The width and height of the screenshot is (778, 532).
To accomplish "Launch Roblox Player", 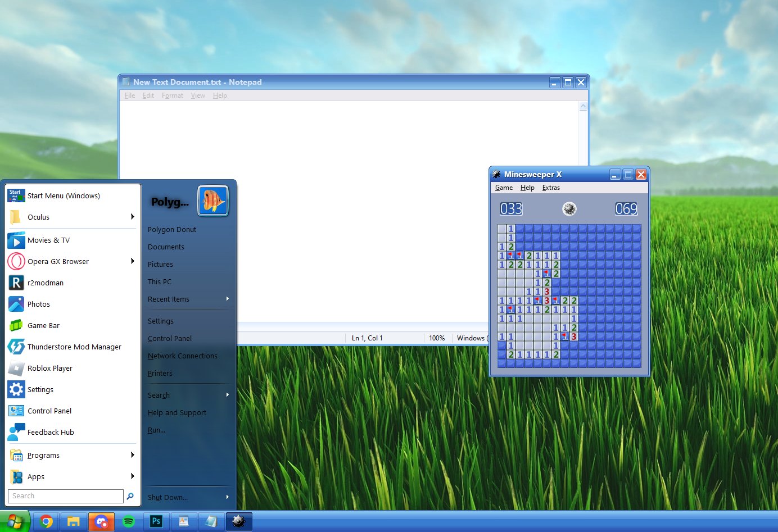I will (71, 369).
